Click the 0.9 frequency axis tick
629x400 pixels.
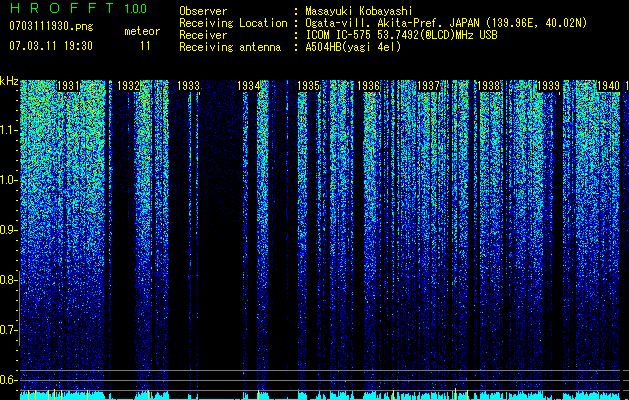pos(9,230)
